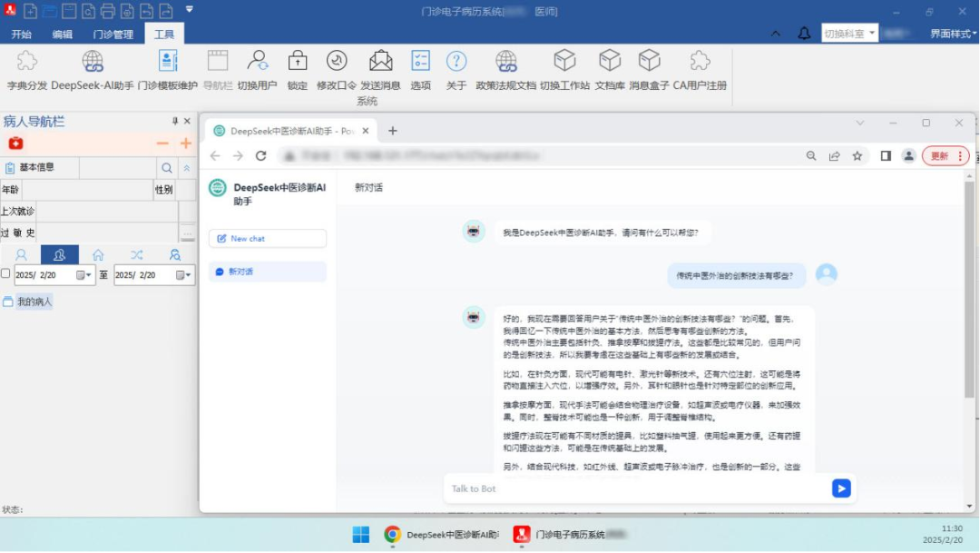Click CA用户注册 icon
The height and width of the screenshot is (553, 980).
coord(700,70)
